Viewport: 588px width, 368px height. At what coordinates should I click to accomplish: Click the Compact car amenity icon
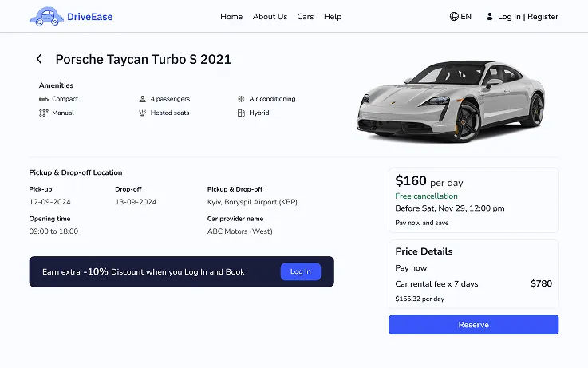click(x=44, y=99)
